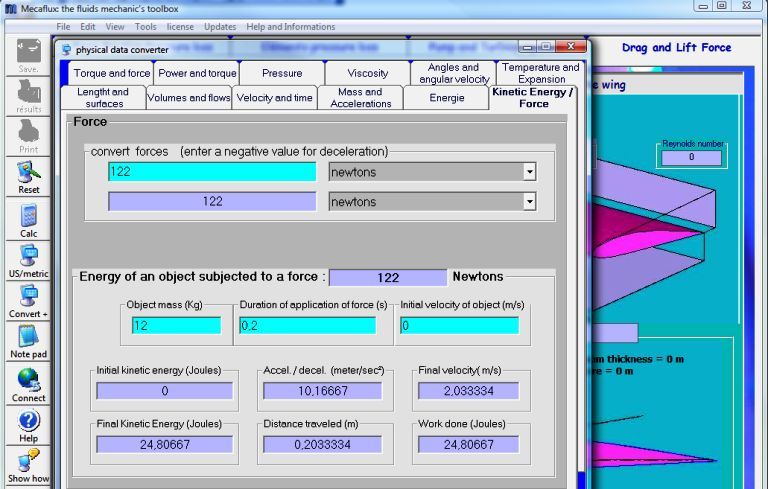Click the Mecaflux application title icon

click(11, 8)
